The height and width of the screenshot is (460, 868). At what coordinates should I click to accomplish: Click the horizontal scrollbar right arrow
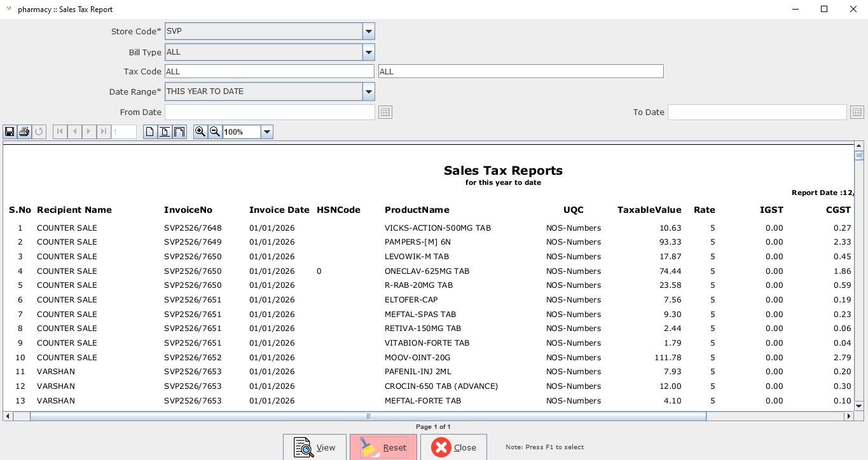(x=849, y=416)
